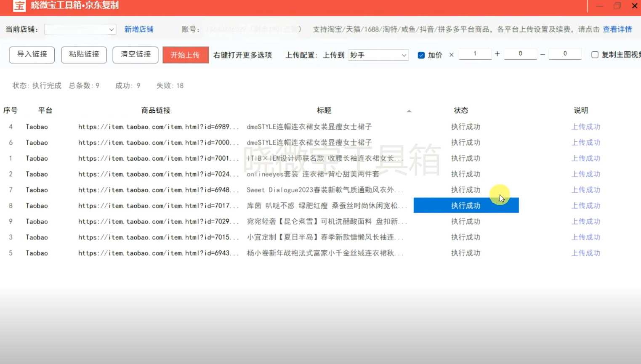Click the 清空链接 button
Viewport: 641px width, 364px height.
pyautogui.click(x=136, y=55)
